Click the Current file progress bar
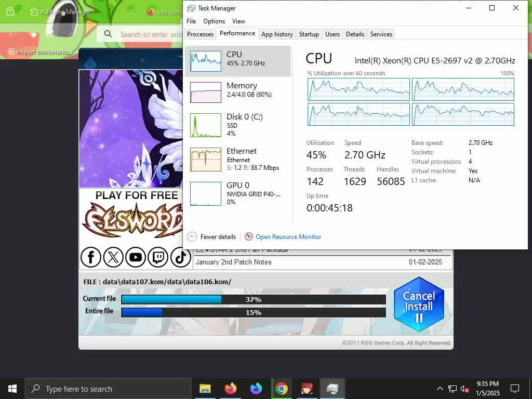 pyautogui.click(x=254, y=299)
